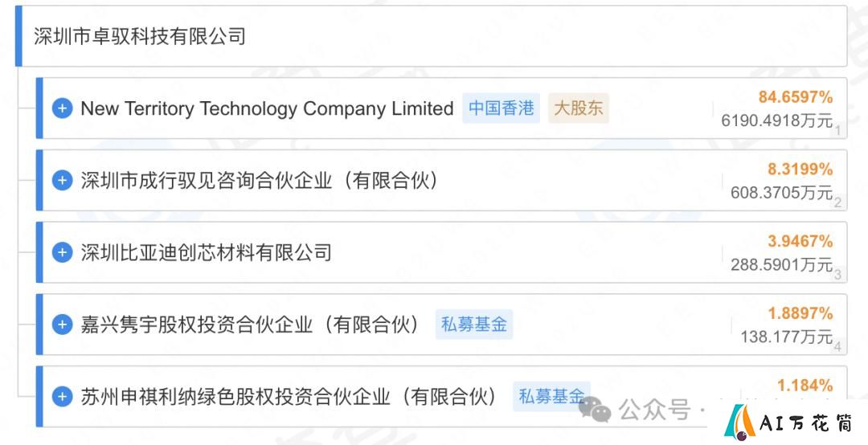Expand 苏州申祺利纳绿色股权投资 plus icon
This screenshot has height=445, width=868.
tap(62, 396)
